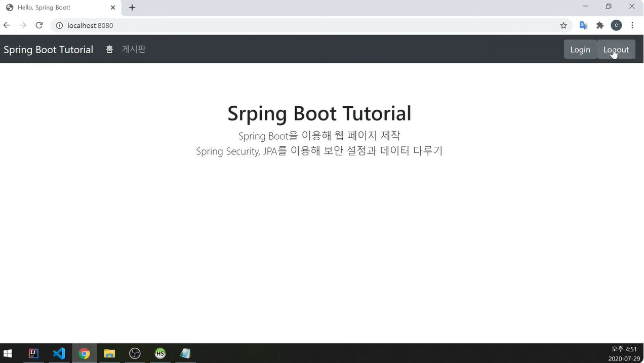This screenshot has height=363, width=644.
Task: Click the 'Spring Boot을 이용해 웹 페이지 제작' text
Action: tap(319, 136)
